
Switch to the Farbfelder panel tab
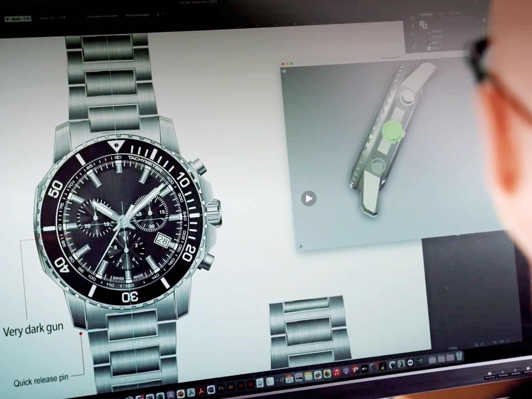click(x=426, y=14)
